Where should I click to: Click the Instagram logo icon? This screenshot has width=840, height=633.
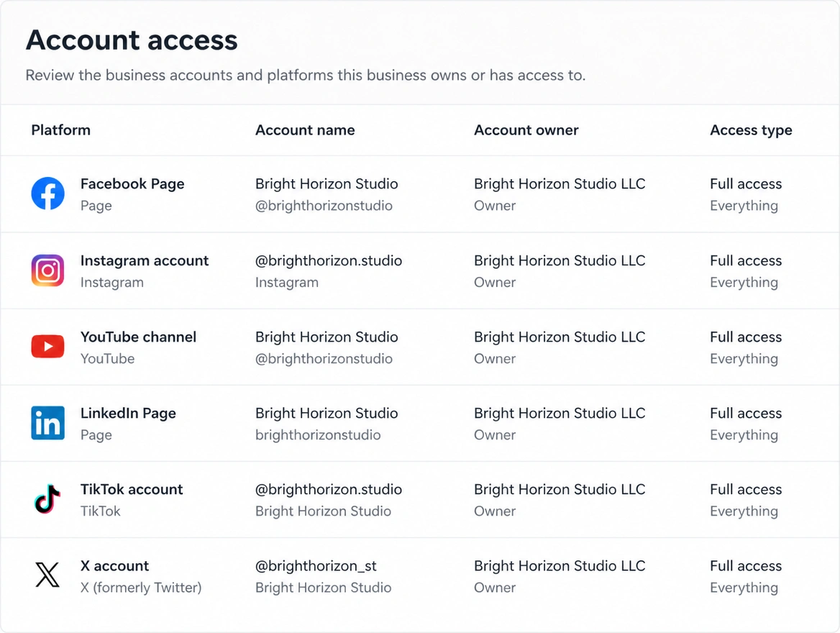pos(47,270)
